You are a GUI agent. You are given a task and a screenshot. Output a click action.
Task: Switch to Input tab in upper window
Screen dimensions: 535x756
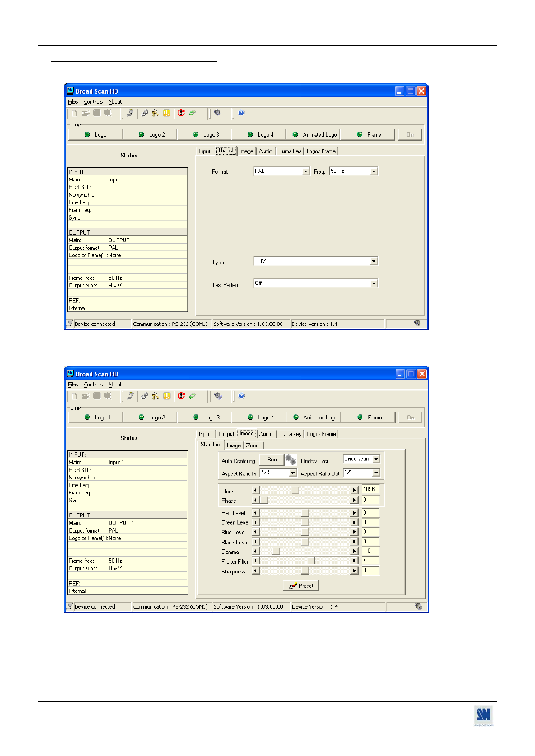pos(204,151)
